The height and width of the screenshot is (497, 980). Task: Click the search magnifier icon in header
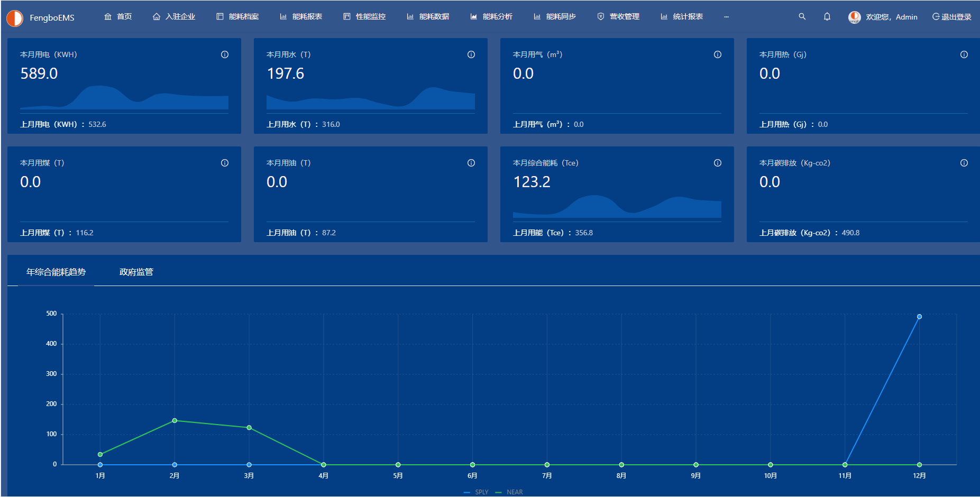coord(802,17)
